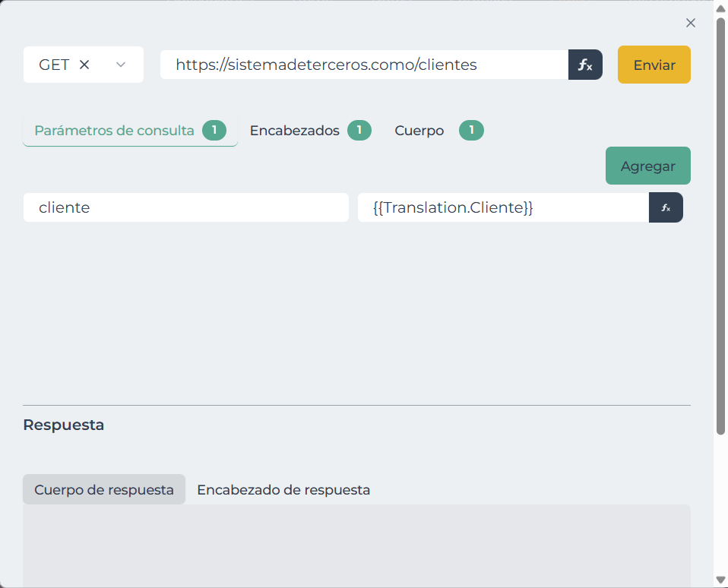728x588 pixels.
Task: Clear the selected GET method
Action: pos(84,65)
